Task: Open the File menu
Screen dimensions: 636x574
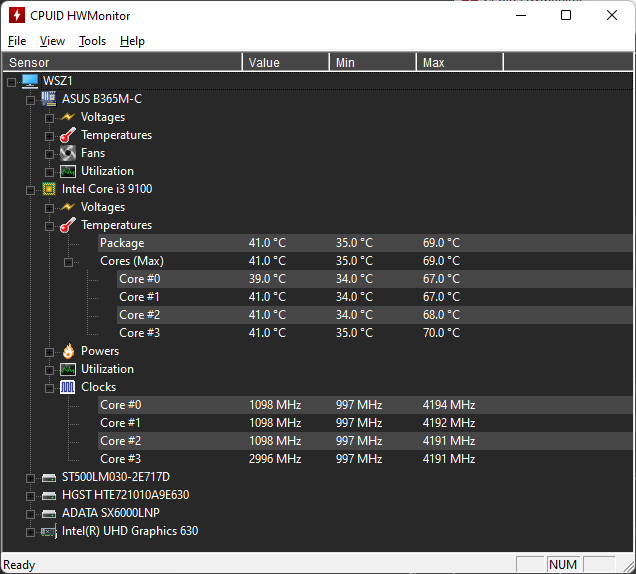Action: [17, 41]
